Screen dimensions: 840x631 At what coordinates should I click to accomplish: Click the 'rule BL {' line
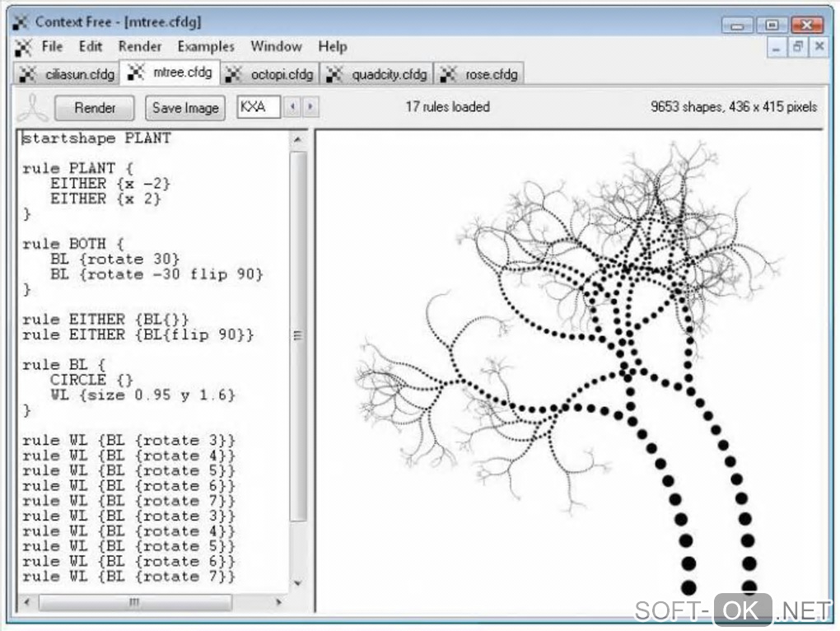[x=64, y=365]
